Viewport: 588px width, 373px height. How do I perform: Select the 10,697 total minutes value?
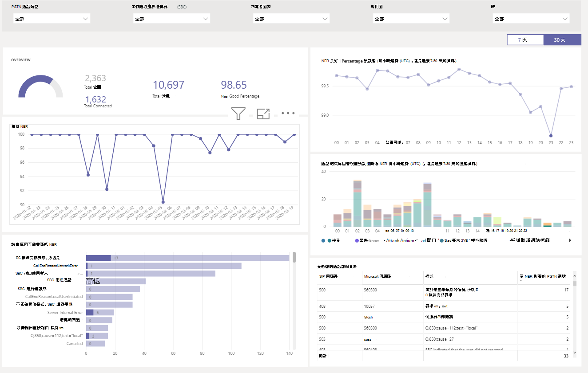[x=168, y=85]
